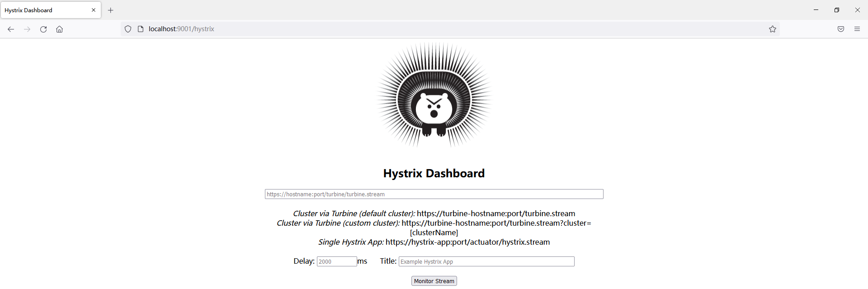Focus the turbine stream URL field
The height and width of the screenshot is (289, 868).
coord(434,194)
